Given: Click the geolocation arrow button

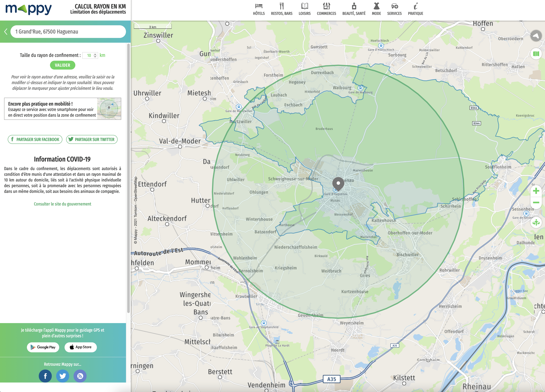Looking at the screenshot, I should [536, 36].
